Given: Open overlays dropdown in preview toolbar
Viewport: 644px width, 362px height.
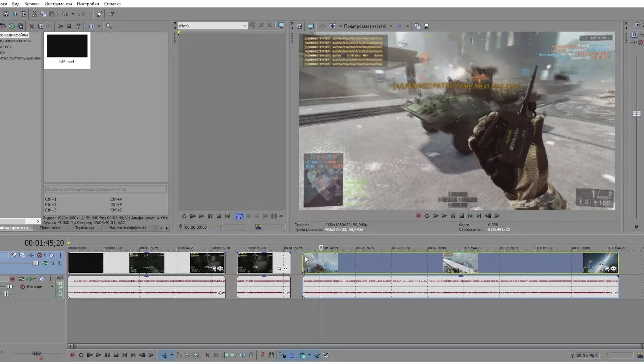Looking at the screenshot, I should 408,26.
